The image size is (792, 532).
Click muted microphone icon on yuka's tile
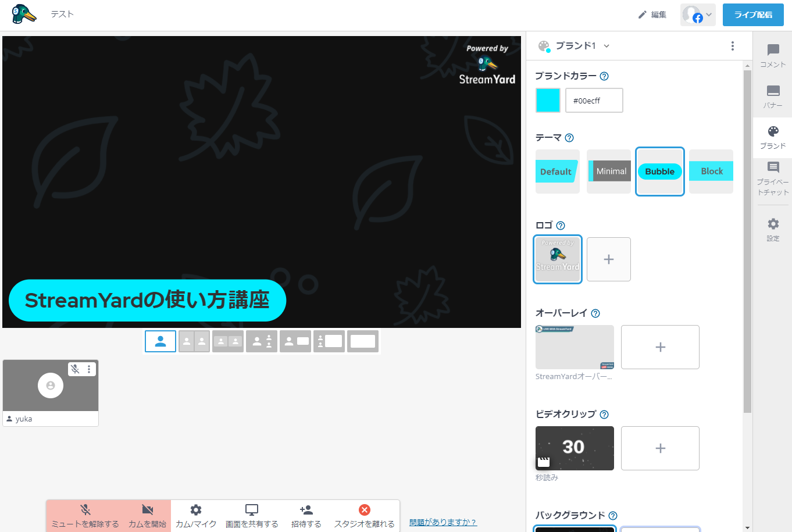point(75,369)
